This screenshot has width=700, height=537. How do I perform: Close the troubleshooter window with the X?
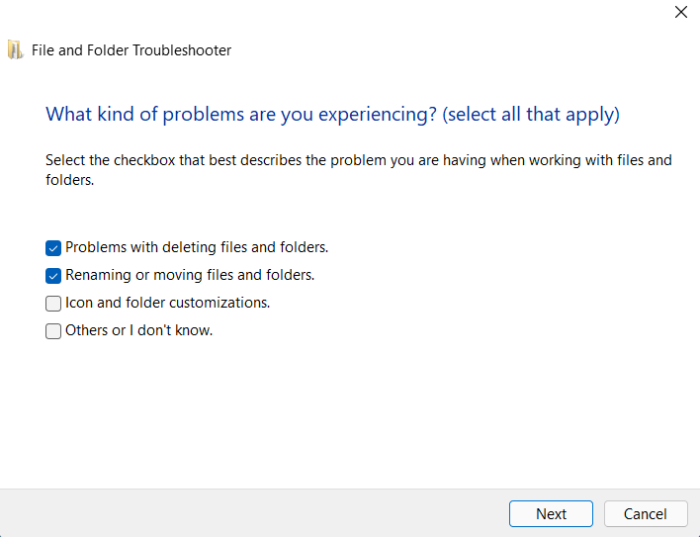pos(682,13)
